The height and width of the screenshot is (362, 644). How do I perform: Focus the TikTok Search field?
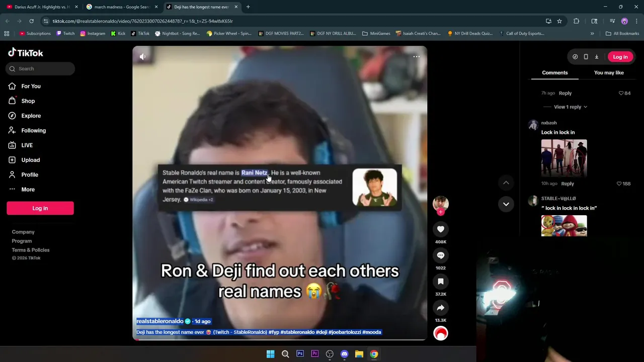tap(40, 69)
